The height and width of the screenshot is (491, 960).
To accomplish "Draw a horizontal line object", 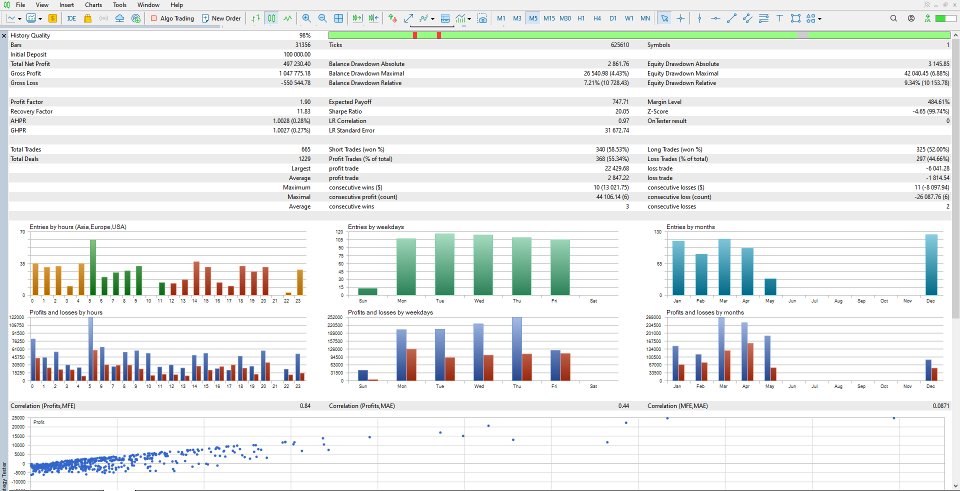I will tap(715, 18).
